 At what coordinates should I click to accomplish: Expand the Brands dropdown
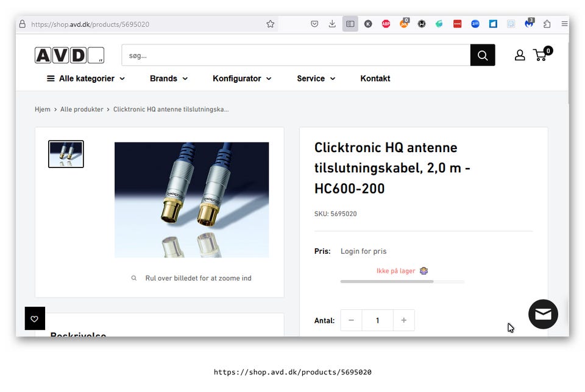169,79
